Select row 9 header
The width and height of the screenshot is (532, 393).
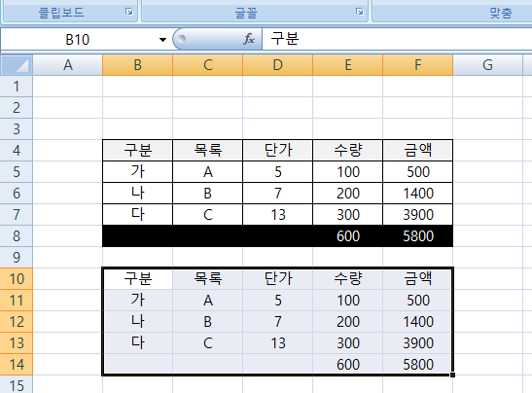17,257
